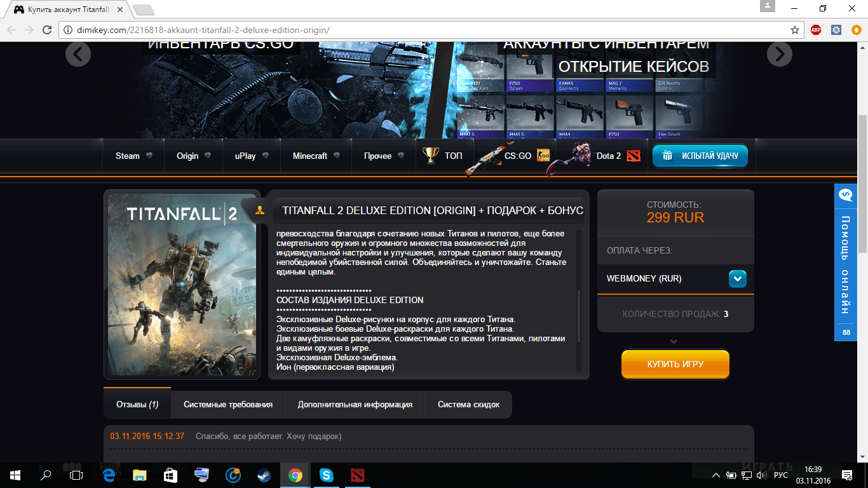Check the battery icon in system tray
The height and width of the screenshot is (488, 868).
[731, 475]
